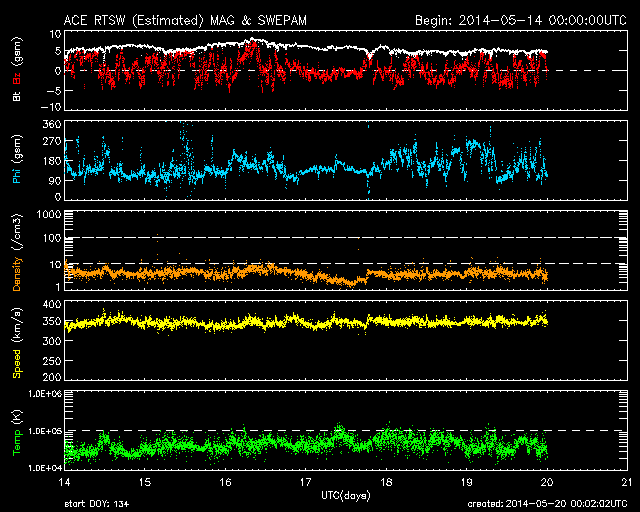Click the '300' tick on the Speed panel
Viewport: 640px width, 512px height.
pos(52,341)
